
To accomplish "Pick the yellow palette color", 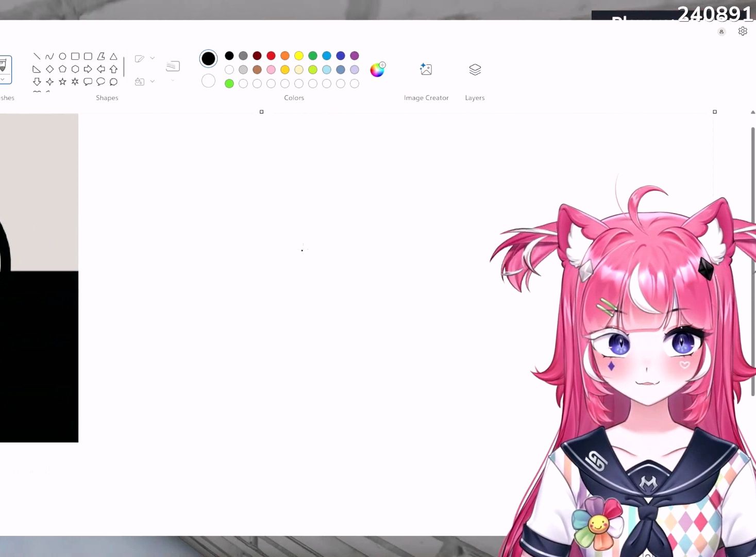I will pyautogui.click(x=299, y=56).
